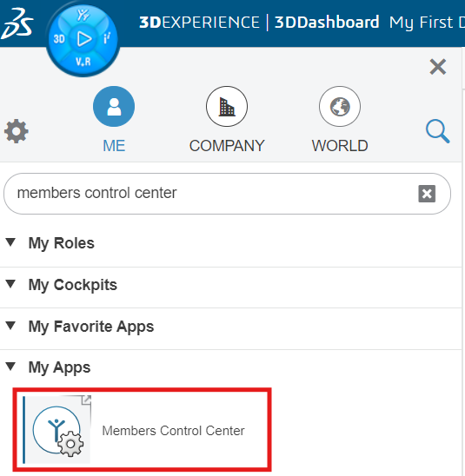Select the compass south V+R quadrant

point(83,62)
